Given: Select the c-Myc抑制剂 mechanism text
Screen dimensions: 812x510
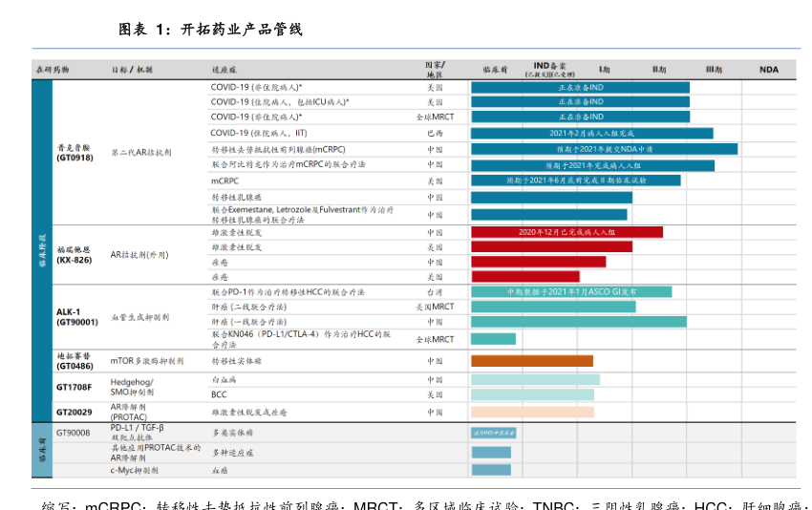Looking at the screenshot, I should 134,470.
